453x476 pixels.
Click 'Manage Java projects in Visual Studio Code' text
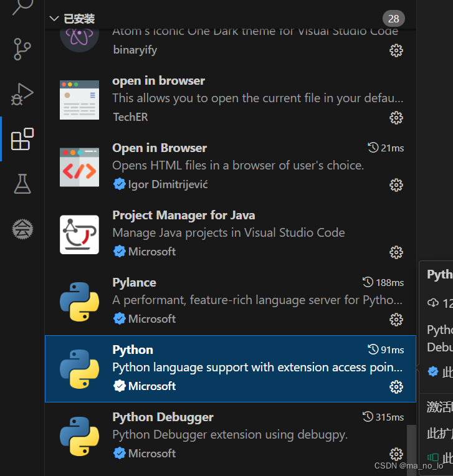229,233
